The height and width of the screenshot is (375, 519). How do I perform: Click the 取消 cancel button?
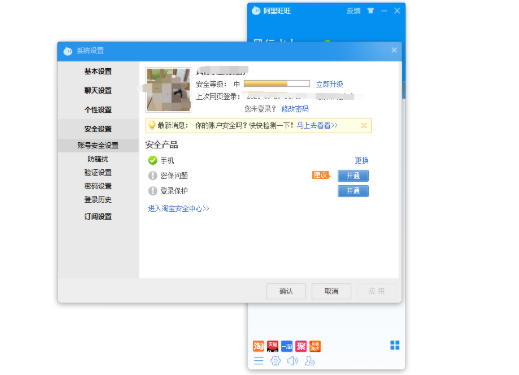[x=331, y=291]
